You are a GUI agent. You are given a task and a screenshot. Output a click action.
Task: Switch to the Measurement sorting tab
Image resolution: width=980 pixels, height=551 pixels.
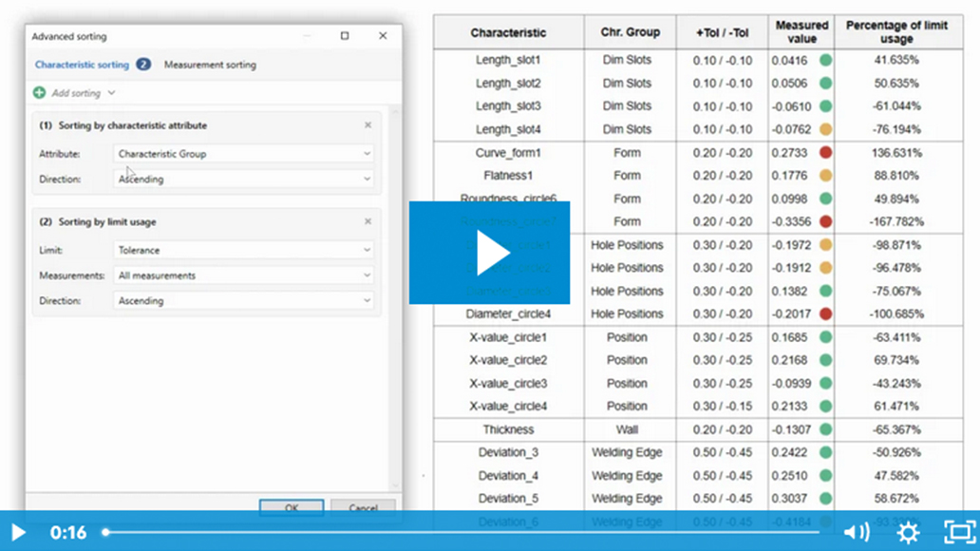click(210, 65)
